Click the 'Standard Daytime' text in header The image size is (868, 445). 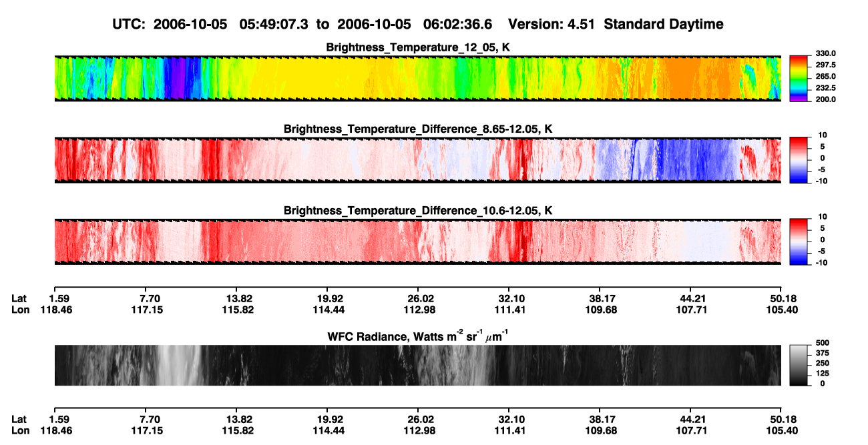click(663, 24)
